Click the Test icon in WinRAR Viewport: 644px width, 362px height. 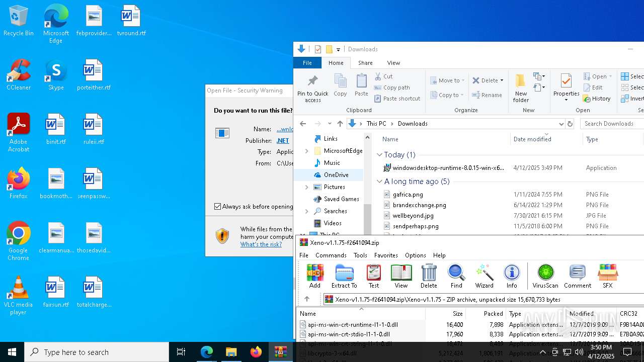click(374, 276)
